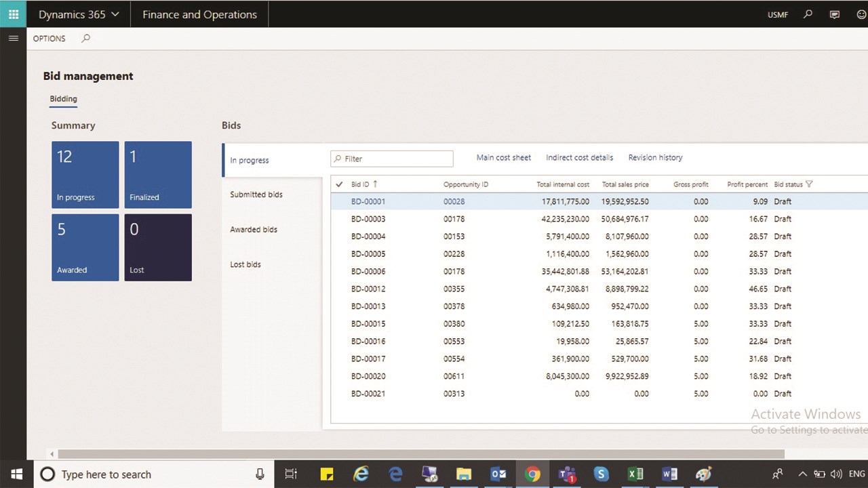Click the USMF company selector

[778, 14]
